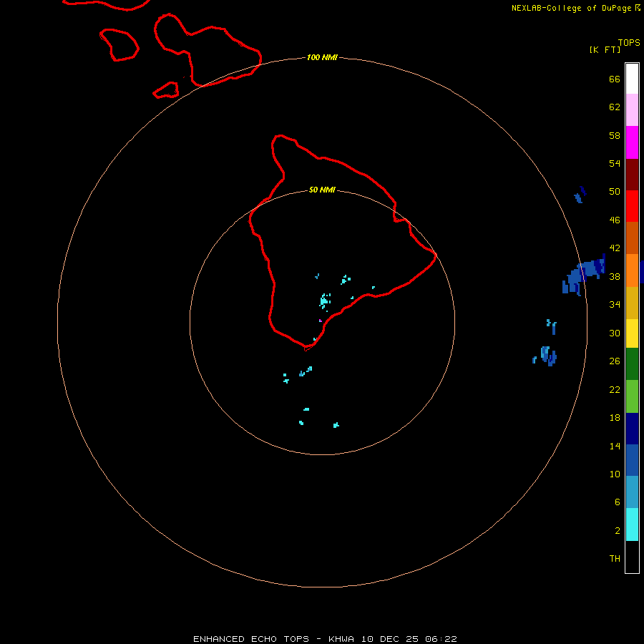
Task: Click the dark green legend swatch
Action: pos(632,364)
